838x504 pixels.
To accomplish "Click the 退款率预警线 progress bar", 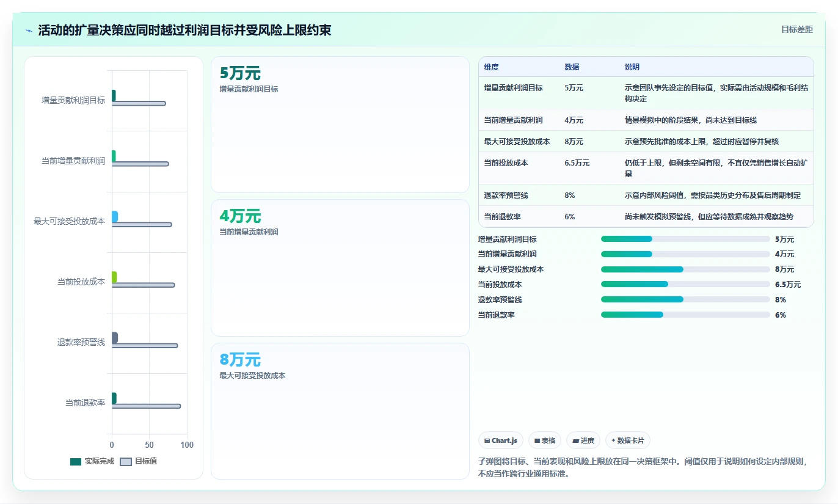I will (685, 299).
